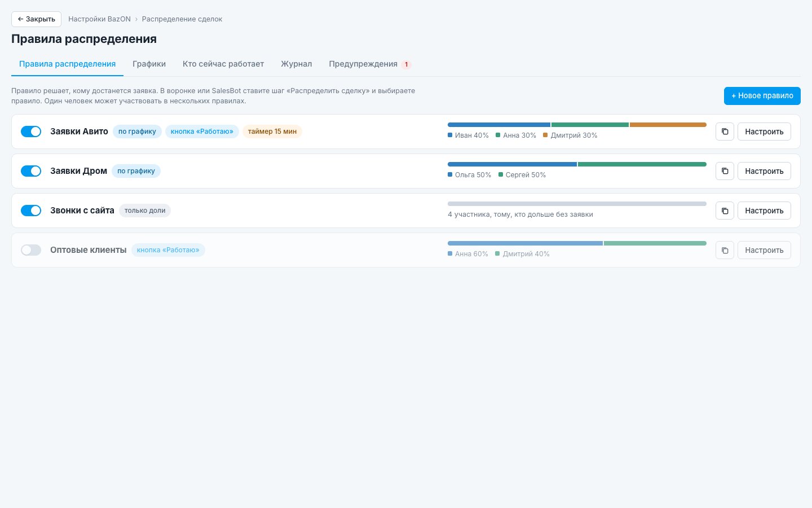This screenshot has height=508, width=812.
Task: Click the Сергей 50% legend entry
Action: 522,175
